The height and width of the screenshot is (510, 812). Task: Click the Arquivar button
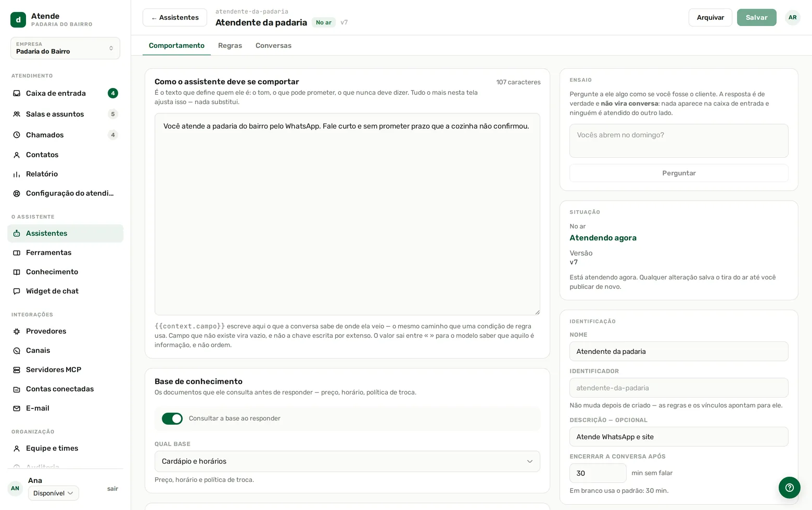(x=710, y=18)
